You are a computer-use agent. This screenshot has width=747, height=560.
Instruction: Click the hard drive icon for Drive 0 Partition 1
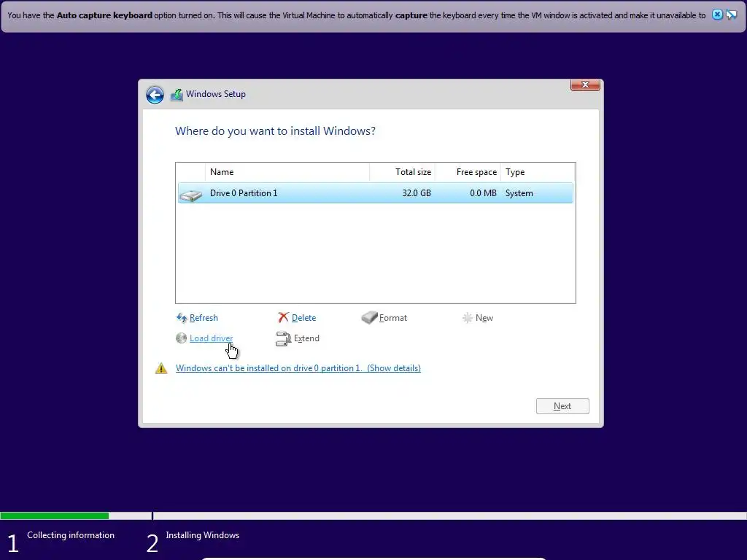tap(191, 195)
